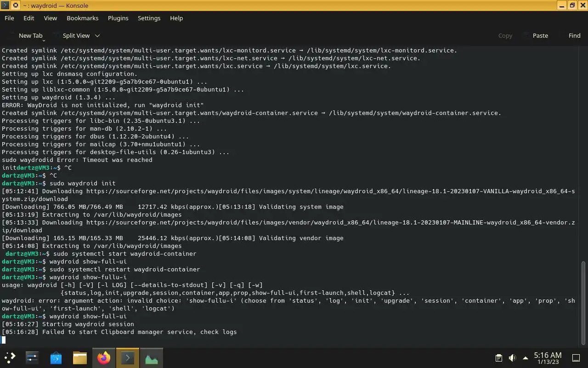Click the show desktop button
This screenshot has width=588, height=368.
click(x=576, y=358)
